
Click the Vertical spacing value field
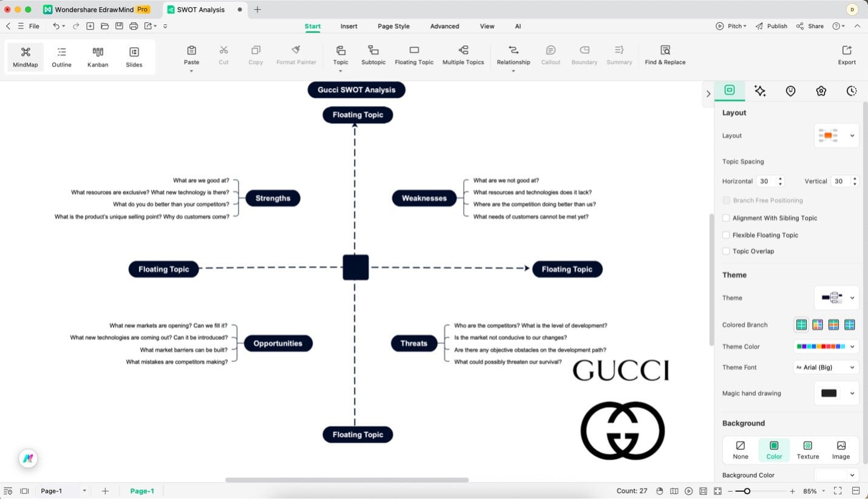840,181
